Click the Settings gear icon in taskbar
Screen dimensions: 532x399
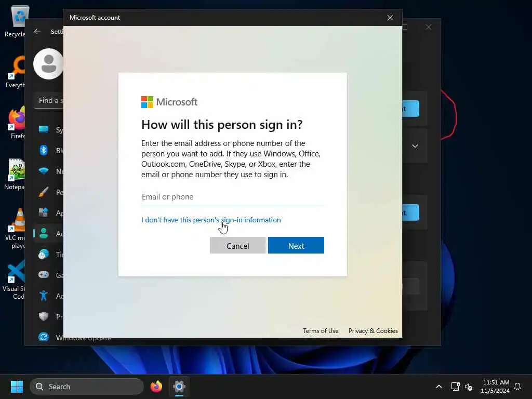pyautogui.click(x=179, y=387)
